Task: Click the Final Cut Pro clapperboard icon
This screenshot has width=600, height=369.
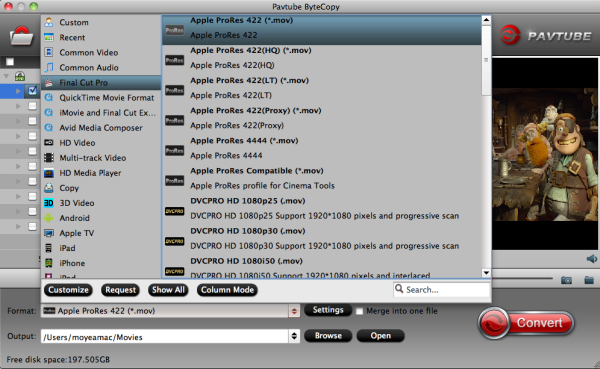Action: point(49,82)
